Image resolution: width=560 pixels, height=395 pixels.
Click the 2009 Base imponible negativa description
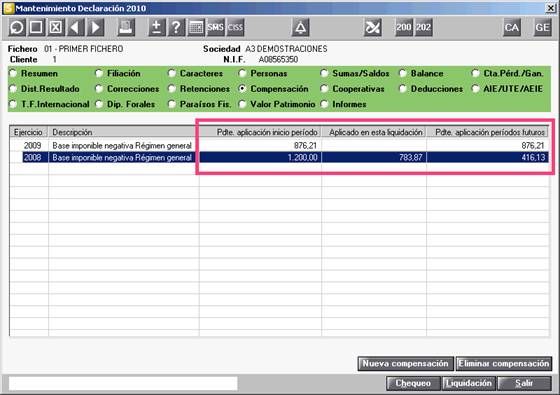coord(122,145)
